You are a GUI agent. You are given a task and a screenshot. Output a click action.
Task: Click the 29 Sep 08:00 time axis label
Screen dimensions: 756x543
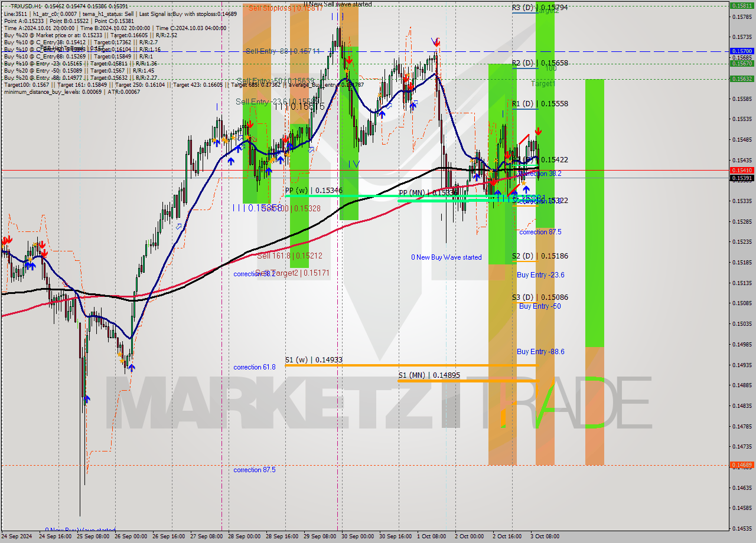tap(320, 537)
